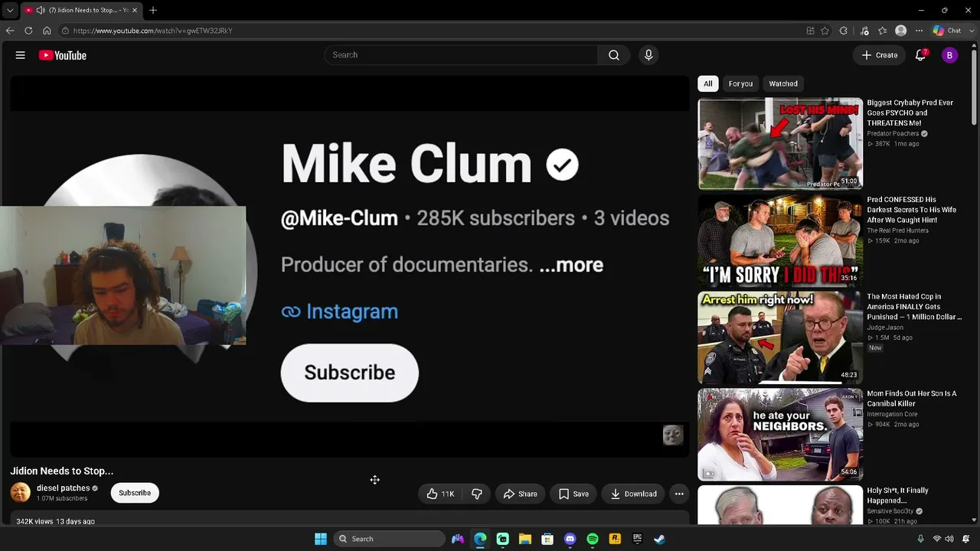Start voice search with the microphone icon
The image size is (980, 551).
coord(648,55)
